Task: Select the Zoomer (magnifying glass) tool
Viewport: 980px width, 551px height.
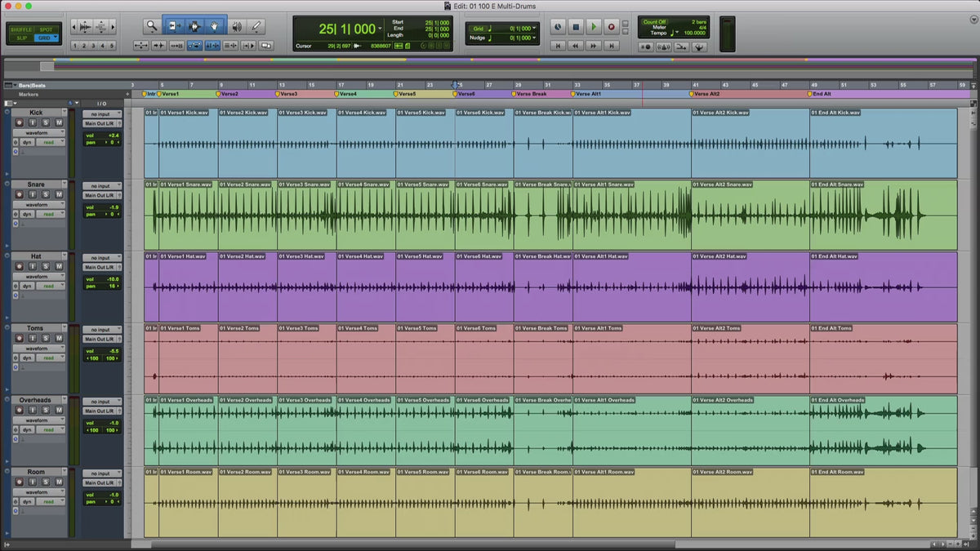Action: [152, 26]
